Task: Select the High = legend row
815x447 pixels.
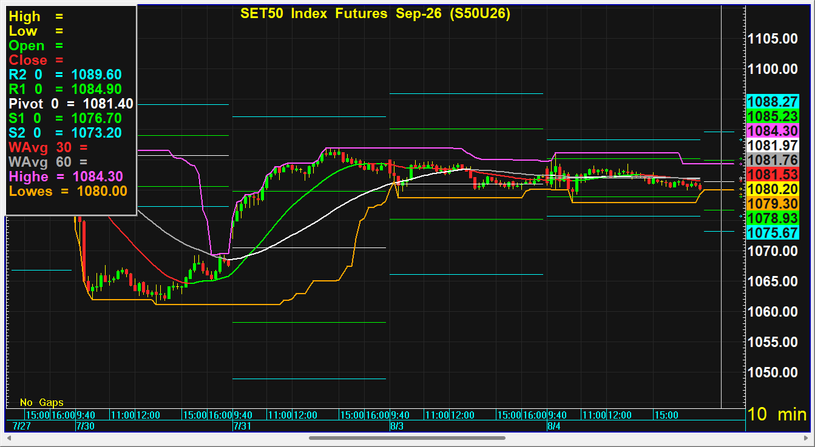Action: point(36,17)
